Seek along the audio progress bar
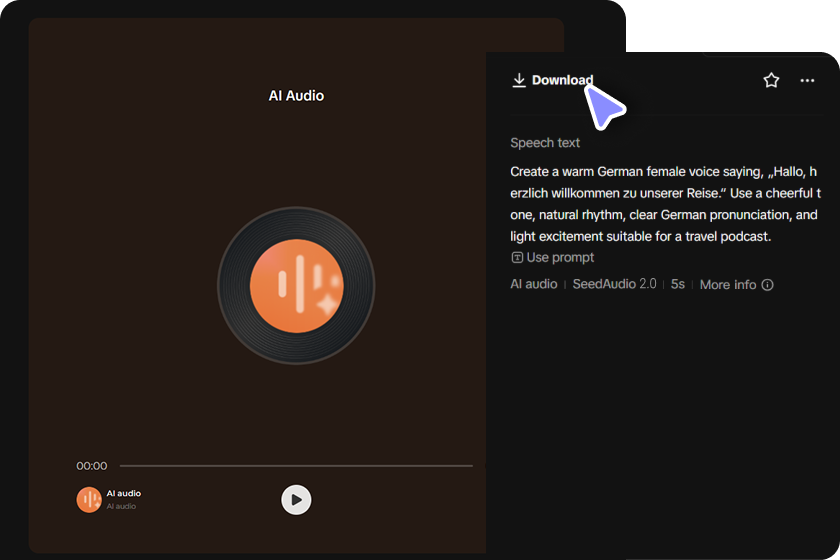 (x=296, y=466)
